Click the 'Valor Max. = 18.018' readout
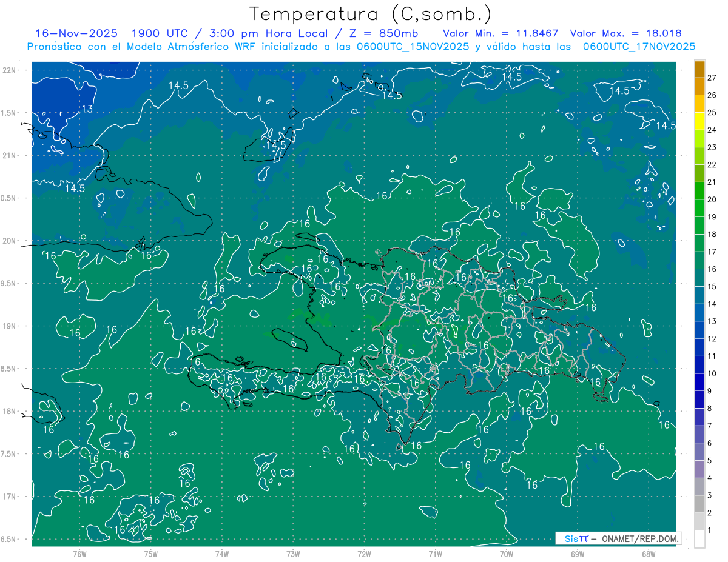This screenshot has height=562, width=728. (x=626, y=33)
